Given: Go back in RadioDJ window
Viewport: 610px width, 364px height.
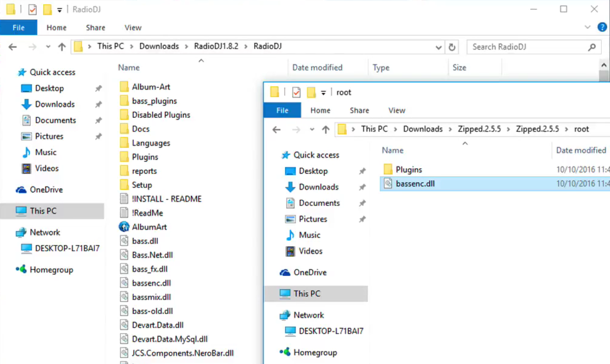Looking at the screenshot, I should [13, 47].
